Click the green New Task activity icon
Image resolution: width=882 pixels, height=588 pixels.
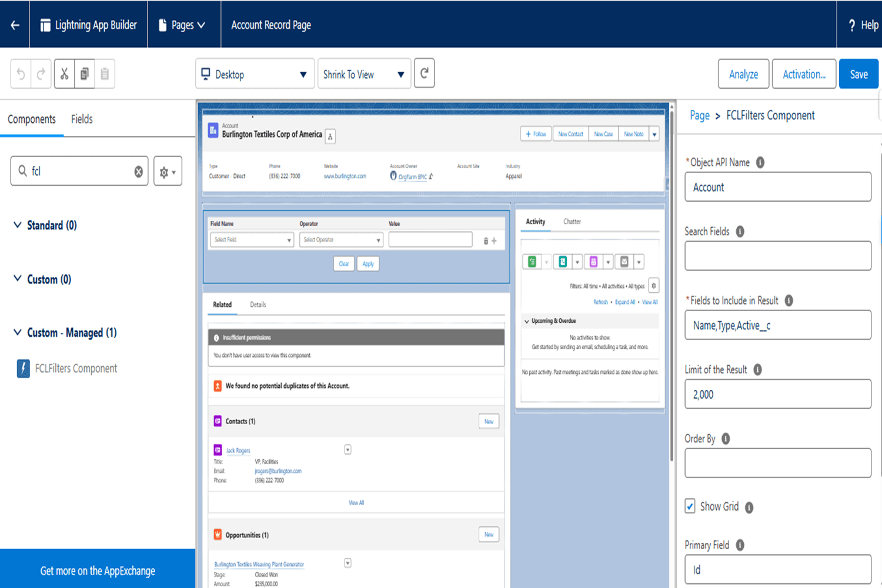pyautogui.click(x=532, y=262)
